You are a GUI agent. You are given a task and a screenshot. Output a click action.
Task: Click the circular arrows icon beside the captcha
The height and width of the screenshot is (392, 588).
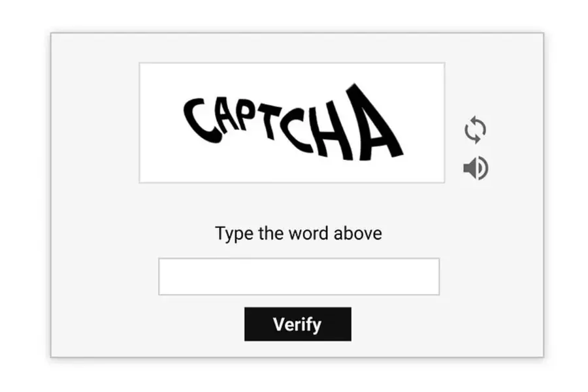click(x=475, y=129)
